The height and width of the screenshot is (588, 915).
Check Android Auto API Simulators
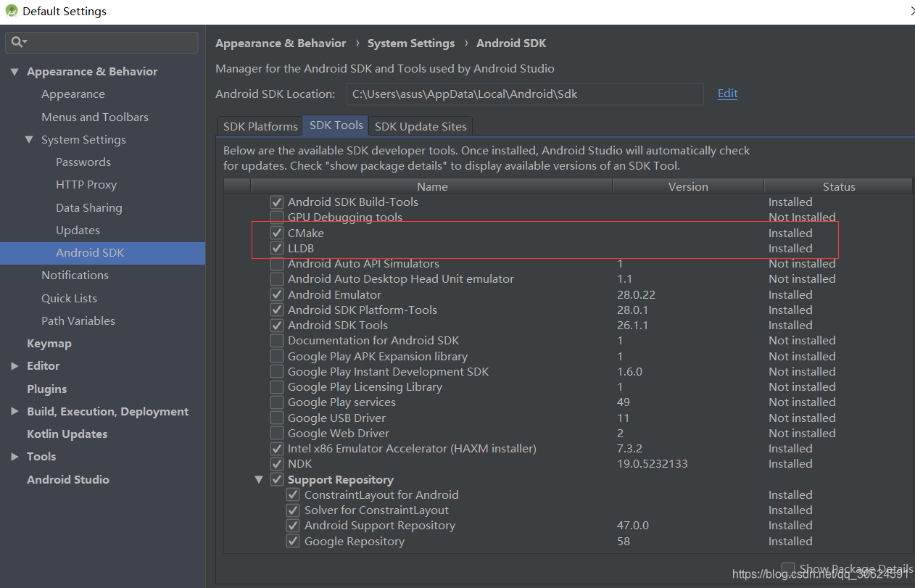coord(277,264)
